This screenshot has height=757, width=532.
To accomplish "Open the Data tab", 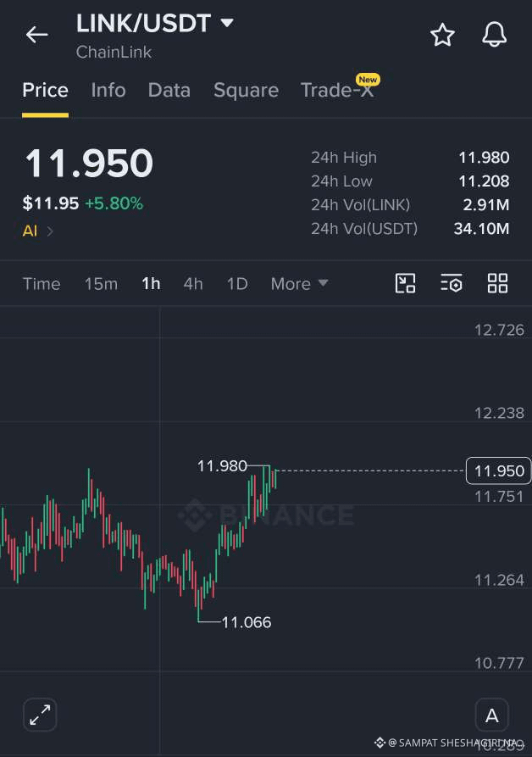I will (x=169, y=90).
